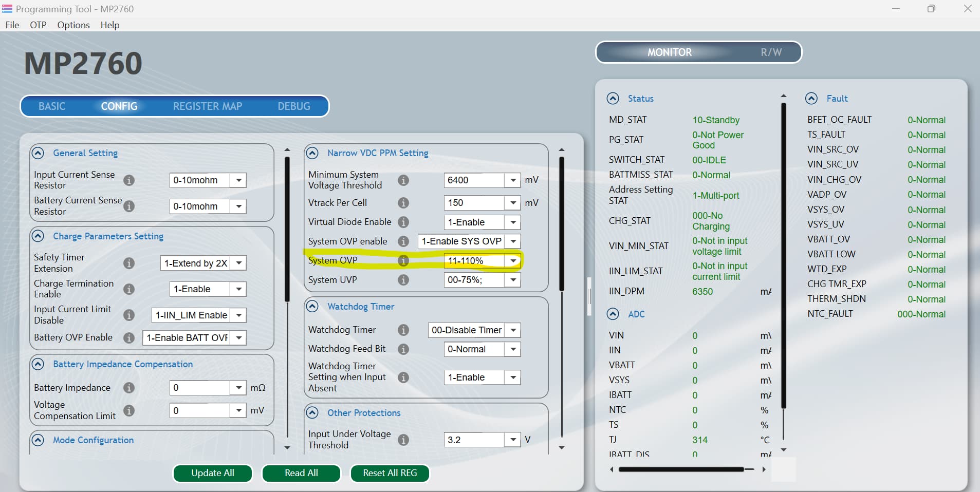Collapse the Mode Configuration section

(38, 440)
